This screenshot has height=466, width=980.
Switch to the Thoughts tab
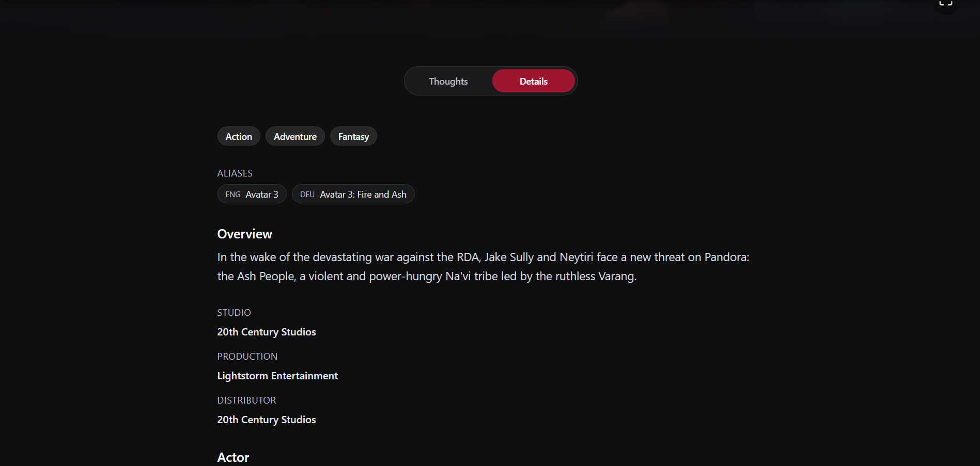click(x=447, y=81)
